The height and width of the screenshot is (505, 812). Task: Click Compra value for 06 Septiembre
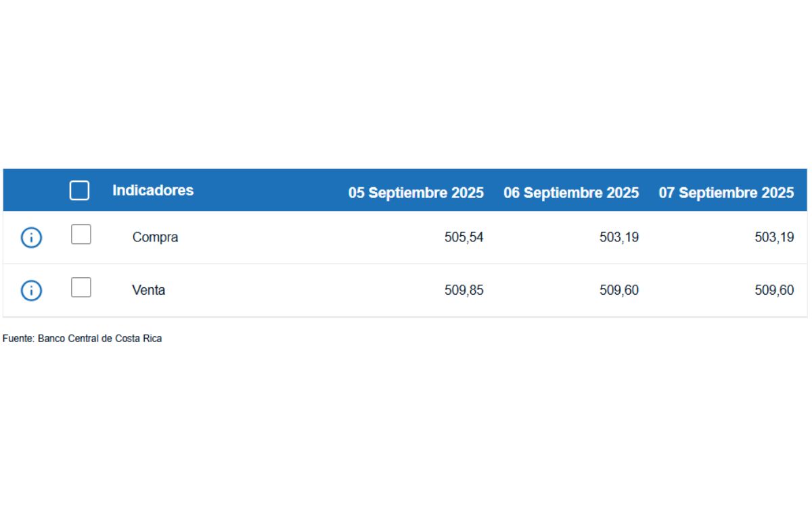619,237
